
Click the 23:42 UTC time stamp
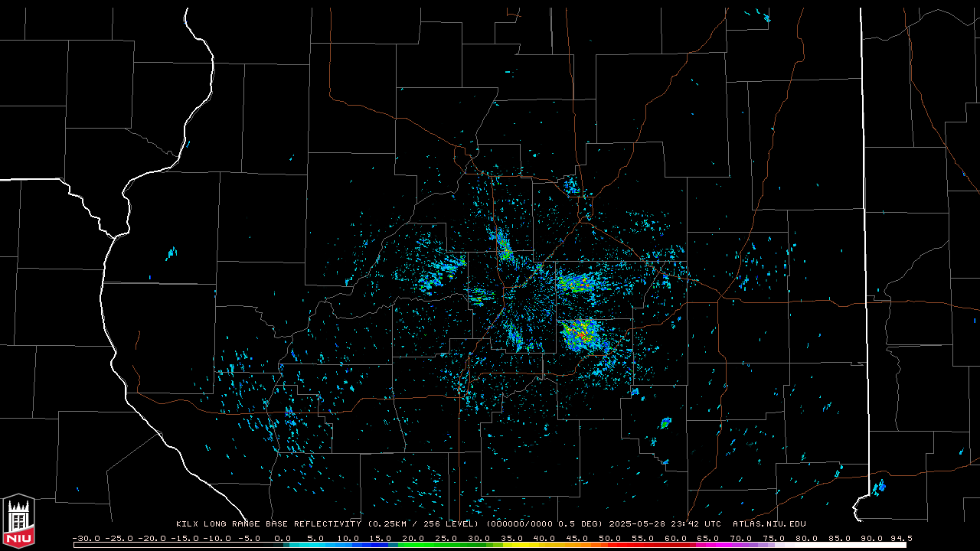pos(696,524)
